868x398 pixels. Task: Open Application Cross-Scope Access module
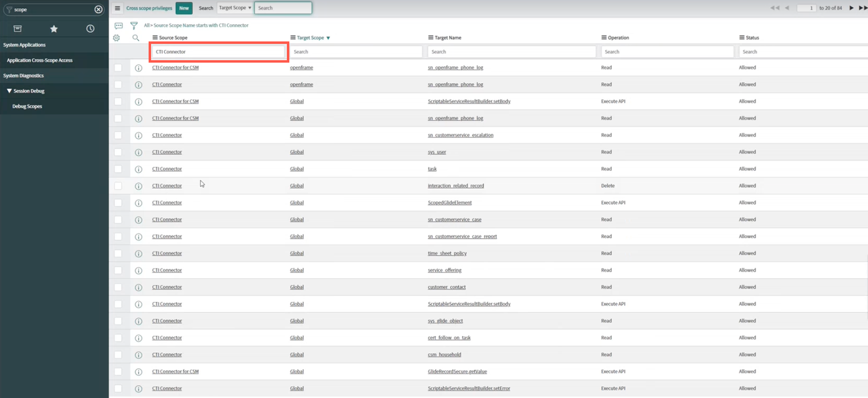[x=39, y=60]
